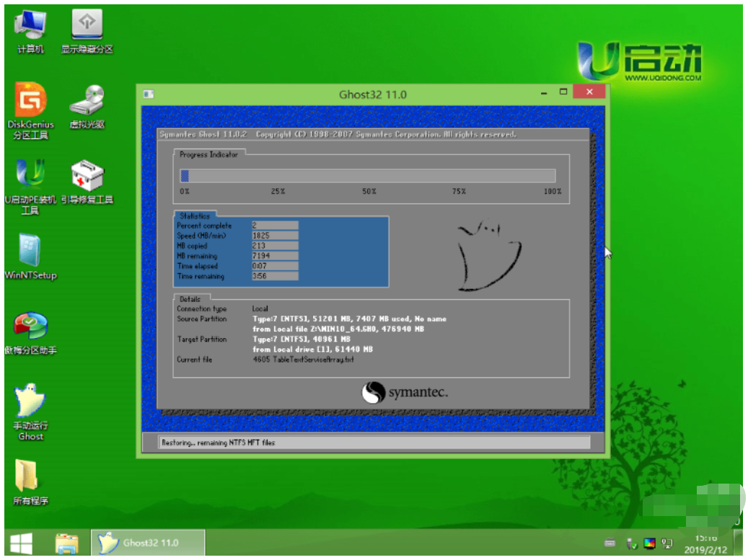The width and height of the screenshot is (748, 560).
Task: Open File Explorer from the taskbar
Action: click(66, 543)
